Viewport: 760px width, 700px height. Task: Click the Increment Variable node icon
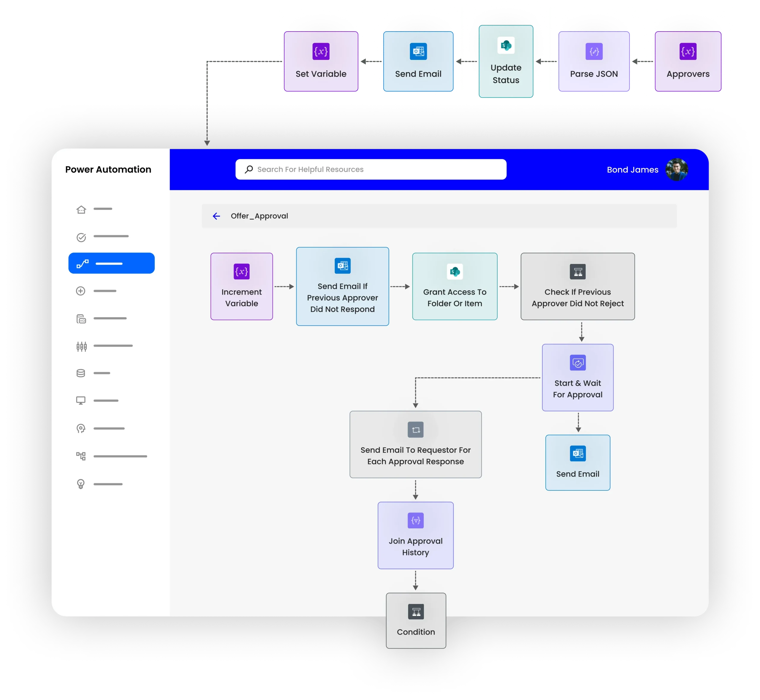[242, 270]
